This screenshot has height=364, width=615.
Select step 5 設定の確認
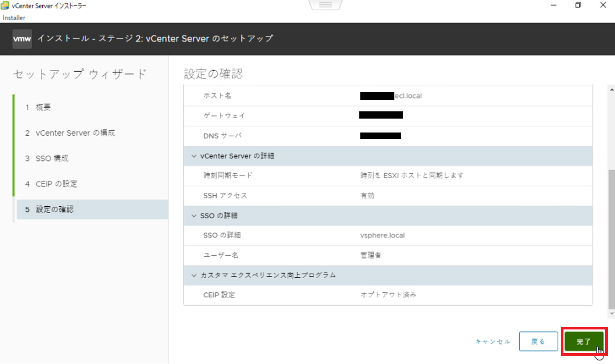[x=55, y=209]
